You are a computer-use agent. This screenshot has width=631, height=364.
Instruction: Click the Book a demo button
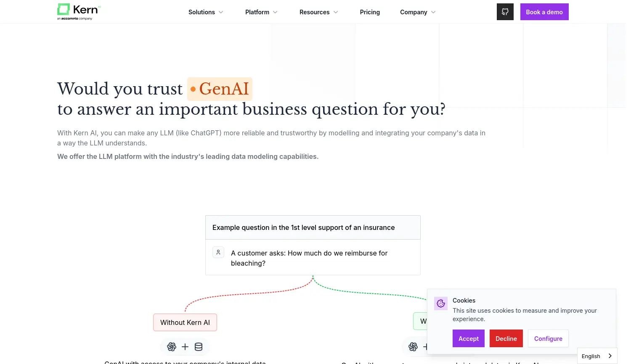pyautogui.click(x=544, y=12)
